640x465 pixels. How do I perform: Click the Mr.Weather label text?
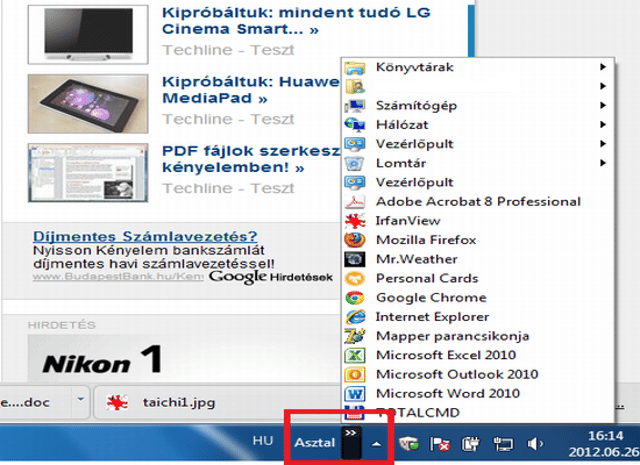(417, 259)
